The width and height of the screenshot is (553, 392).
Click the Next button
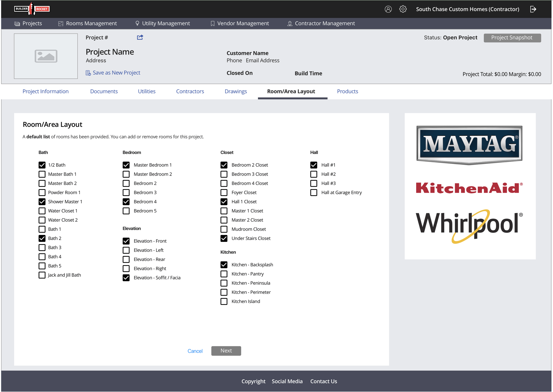[226, 351]
